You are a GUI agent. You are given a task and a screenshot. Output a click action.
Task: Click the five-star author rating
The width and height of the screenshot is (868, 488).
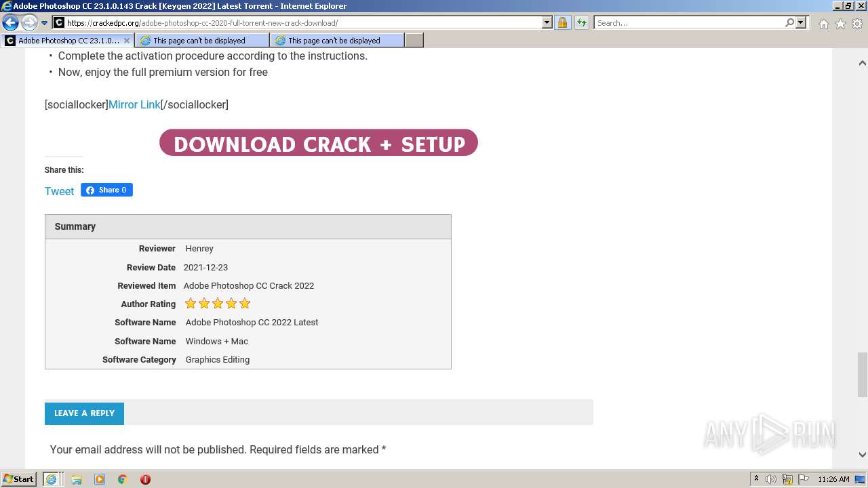218,304
